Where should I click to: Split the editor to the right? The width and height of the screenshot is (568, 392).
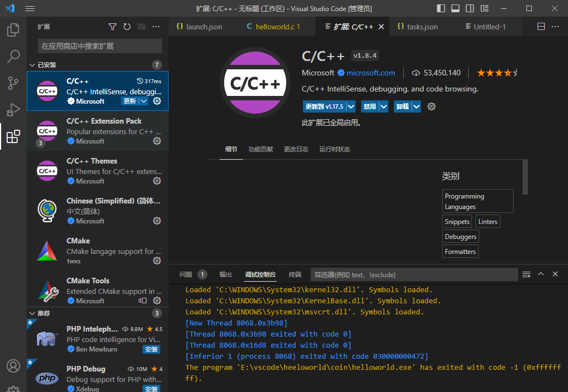(541, 27)
